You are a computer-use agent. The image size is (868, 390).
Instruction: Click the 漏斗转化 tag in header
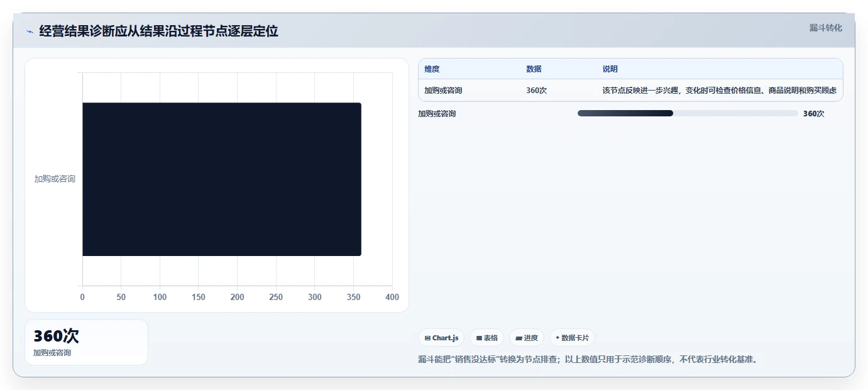825,28
